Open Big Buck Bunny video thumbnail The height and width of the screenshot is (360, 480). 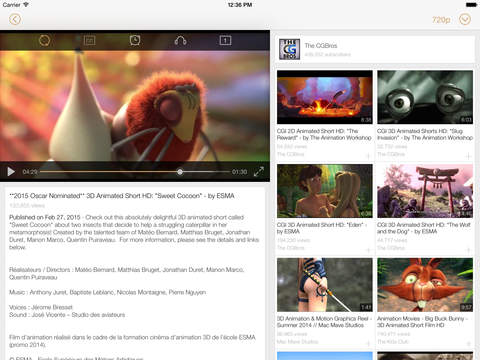click(x=425, y=285)
